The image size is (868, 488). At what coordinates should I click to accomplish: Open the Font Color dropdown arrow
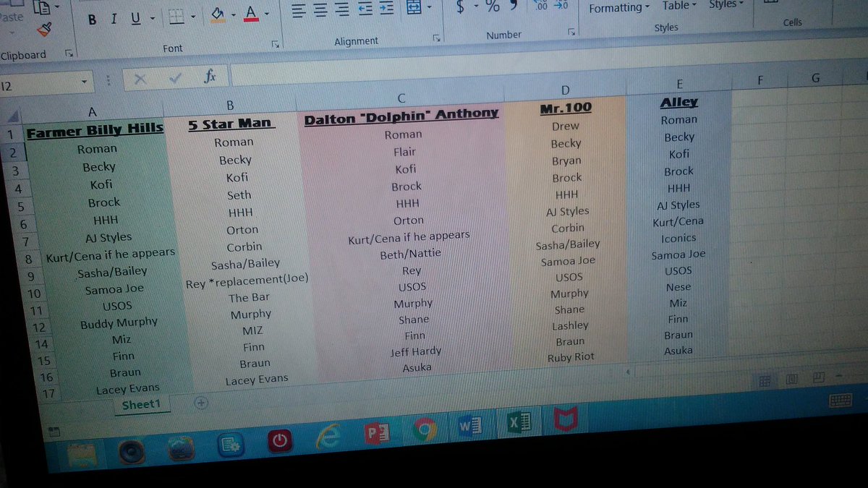pos(267,13)
